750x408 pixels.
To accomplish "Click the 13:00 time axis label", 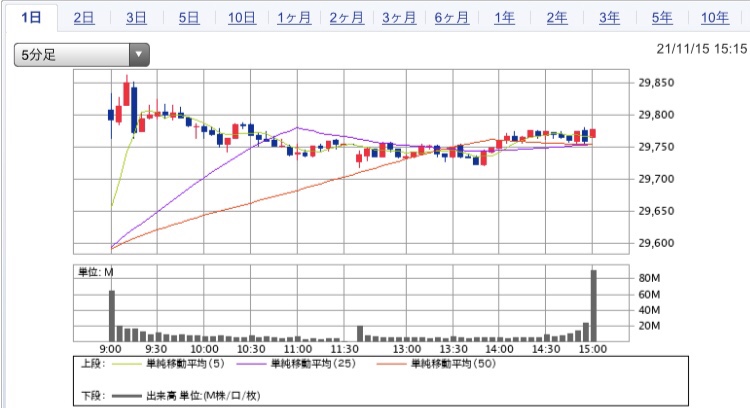I will [407, 349].
